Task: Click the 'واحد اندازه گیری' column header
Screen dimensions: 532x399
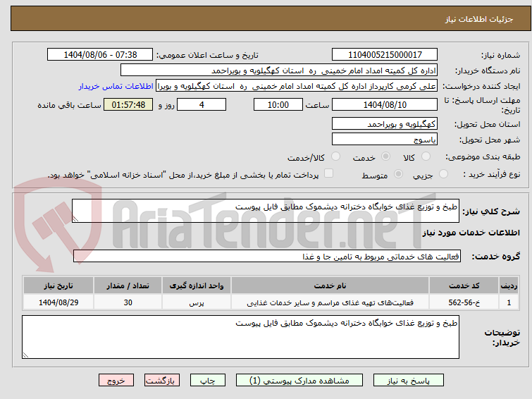Action: tap(197, 286)
